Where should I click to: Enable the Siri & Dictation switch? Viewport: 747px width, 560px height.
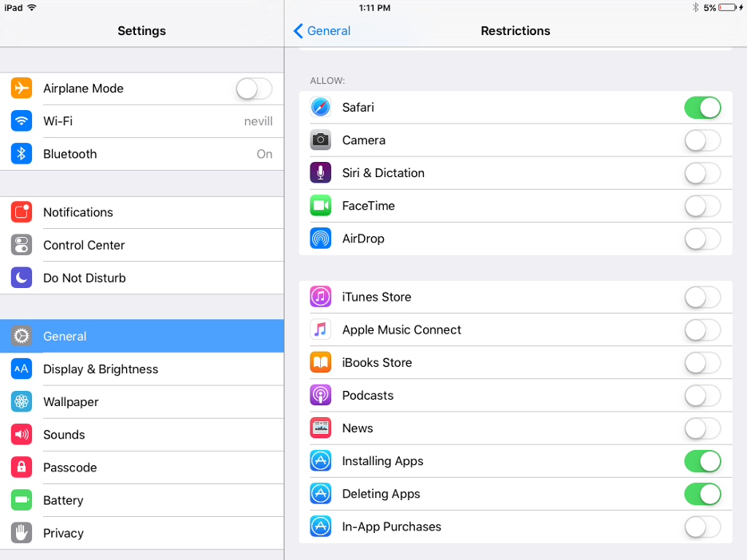[702, 173]
